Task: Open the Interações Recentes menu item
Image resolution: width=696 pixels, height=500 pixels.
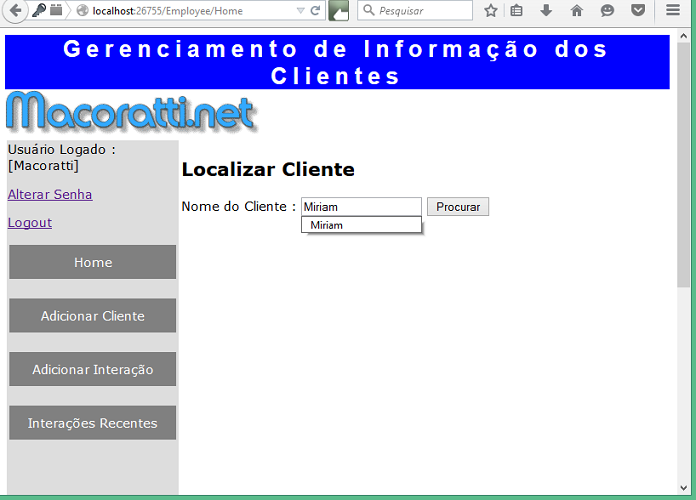Action: pos(92,423)
